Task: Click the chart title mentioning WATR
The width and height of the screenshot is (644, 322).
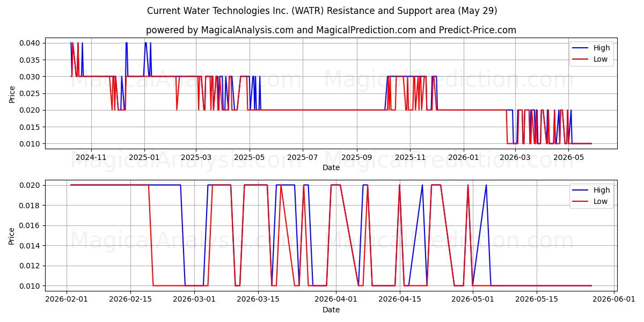Action: pyautogui.click(x=322, y=11)
